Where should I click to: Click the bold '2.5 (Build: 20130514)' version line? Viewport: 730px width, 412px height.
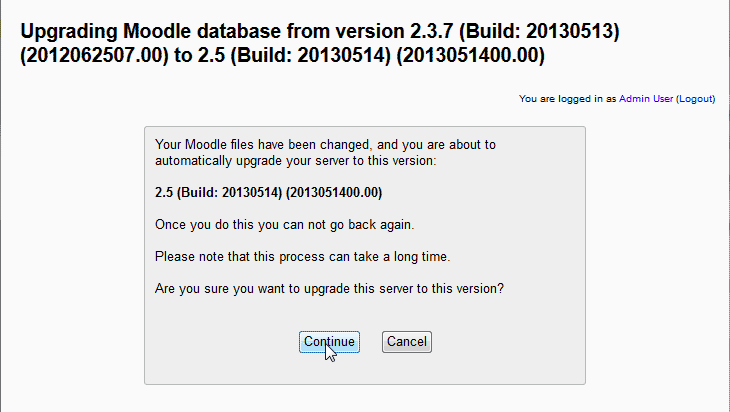[x=268, y=191]
